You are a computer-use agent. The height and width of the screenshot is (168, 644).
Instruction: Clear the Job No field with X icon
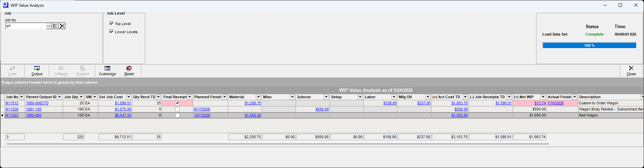(62, 26)
